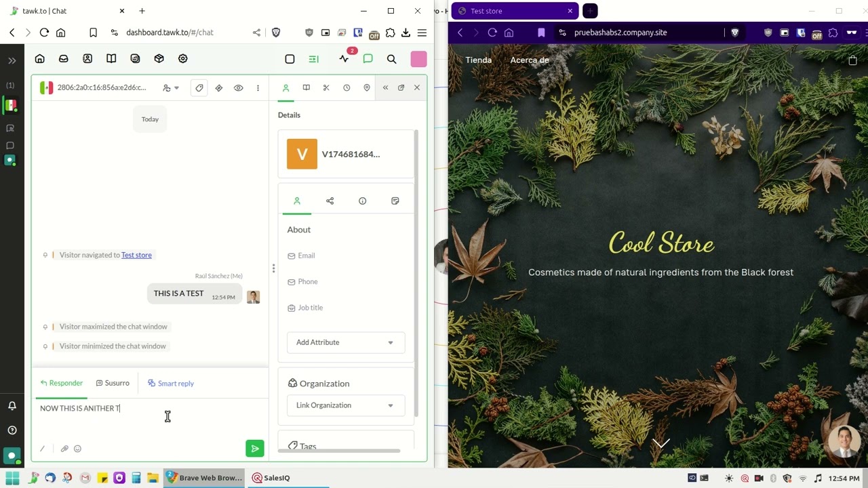
Task: Open the Link Organization dropdown
Action: click(345, 405)
